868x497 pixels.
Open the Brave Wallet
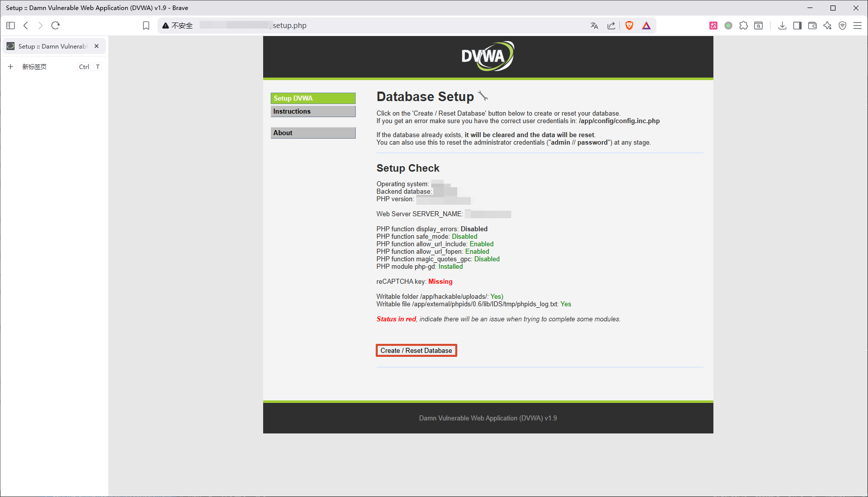[x=812, y=26]
